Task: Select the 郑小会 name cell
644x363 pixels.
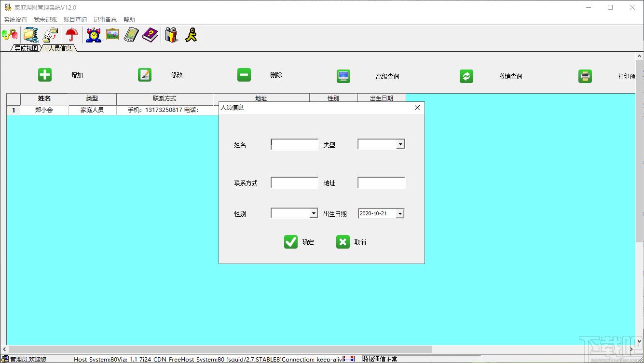Action: pyautogui.click(x=44, y=110)
